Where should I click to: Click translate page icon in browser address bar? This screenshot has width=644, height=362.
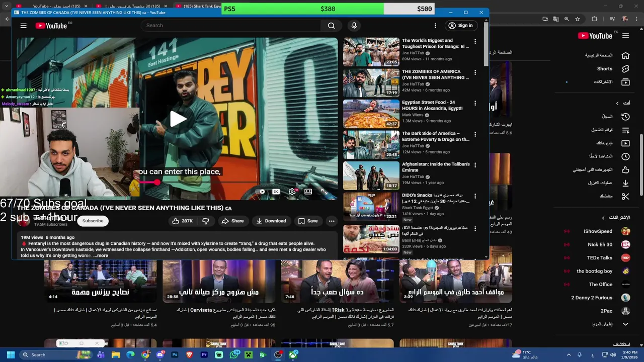pos(555,19)
